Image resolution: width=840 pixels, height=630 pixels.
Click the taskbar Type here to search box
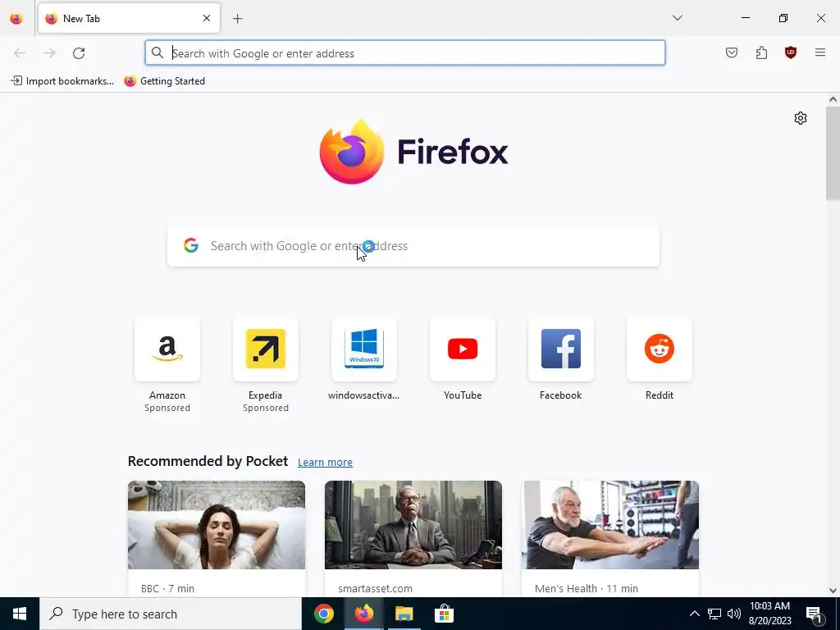pos(171,614)
